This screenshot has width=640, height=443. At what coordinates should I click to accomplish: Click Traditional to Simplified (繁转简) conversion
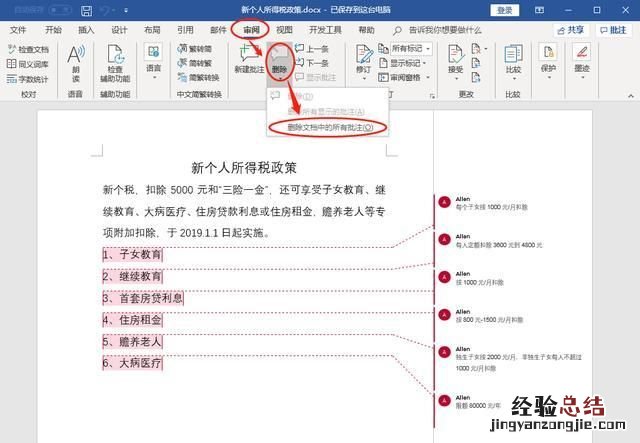pyautogui.click(x=195, y=48)
